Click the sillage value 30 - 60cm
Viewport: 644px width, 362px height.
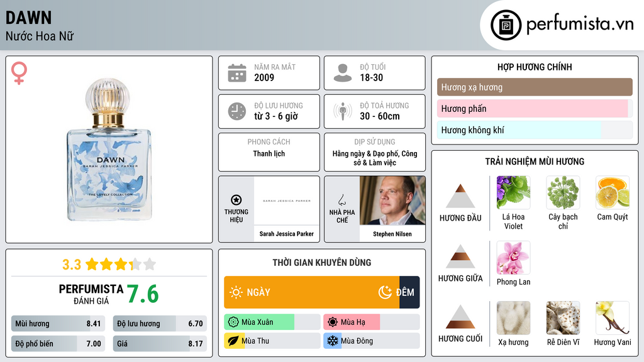(x=380, y=116)
